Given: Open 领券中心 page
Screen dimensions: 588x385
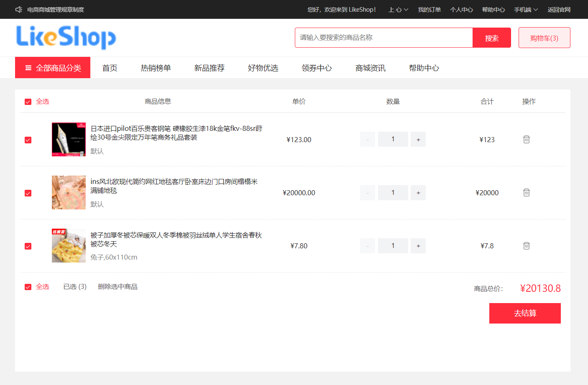Looking at the screenshot, I should [x=317, y=68].
